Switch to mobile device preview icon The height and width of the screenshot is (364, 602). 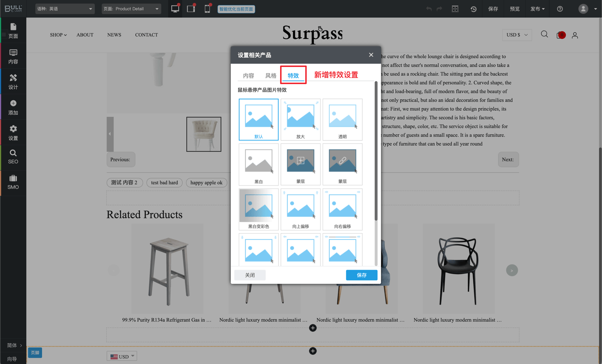pos(207,9)
